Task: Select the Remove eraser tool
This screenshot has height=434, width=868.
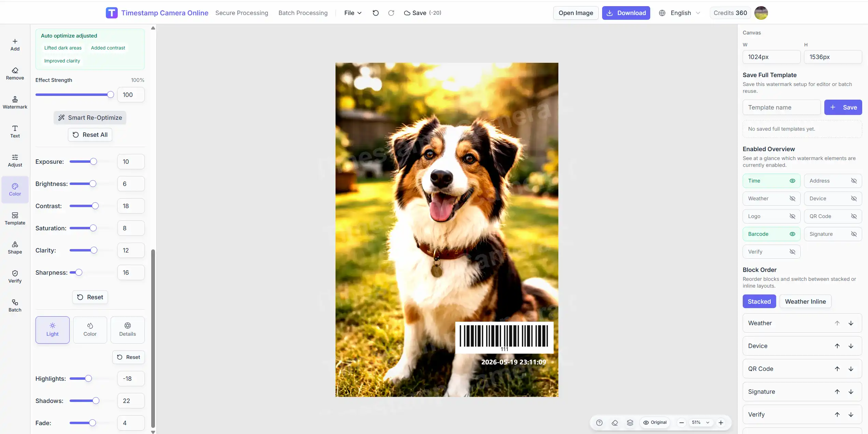Action: pos(15,74)
